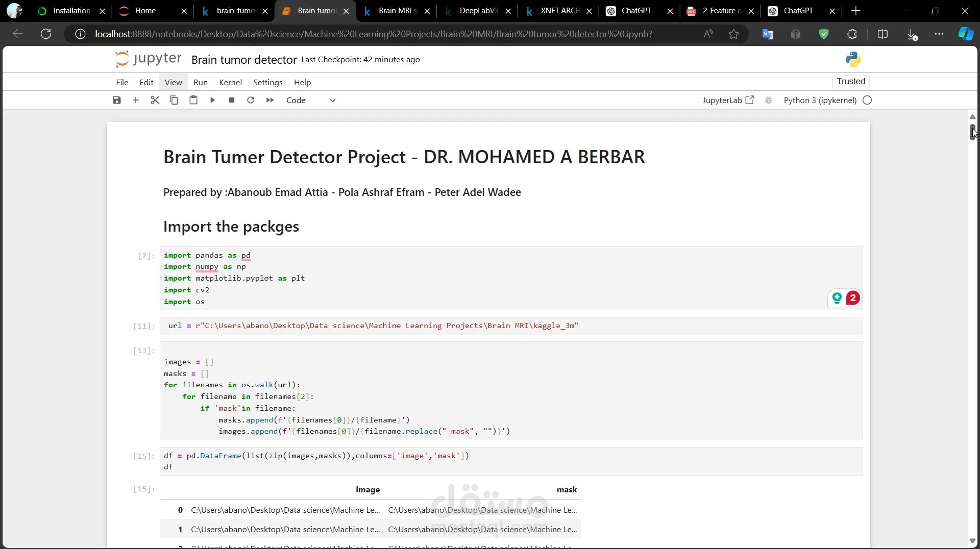Open the Copilot sidebar

[966, 34]
